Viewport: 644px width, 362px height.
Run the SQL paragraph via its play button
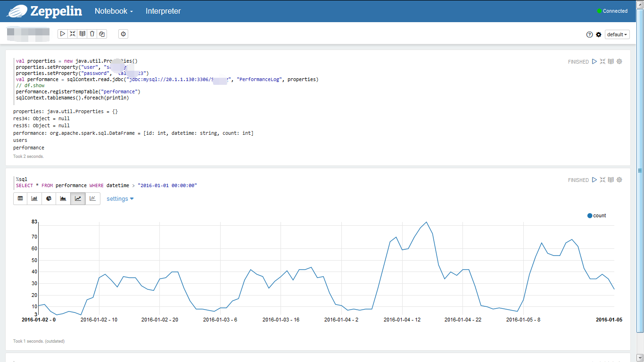pos(594,180)
